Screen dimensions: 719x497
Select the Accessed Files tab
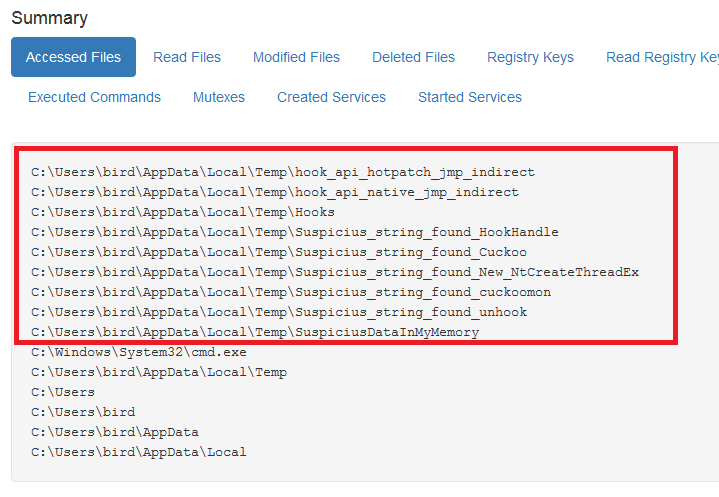73,57
